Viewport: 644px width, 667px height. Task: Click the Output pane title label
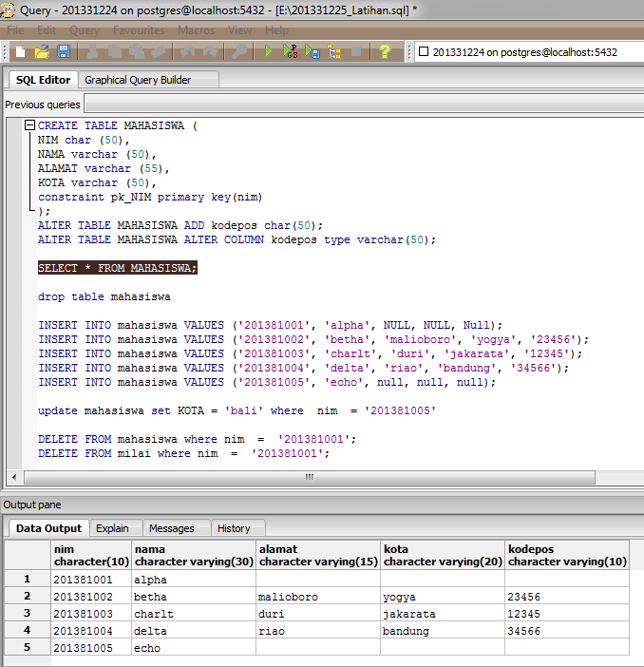(x=32, y=505)
